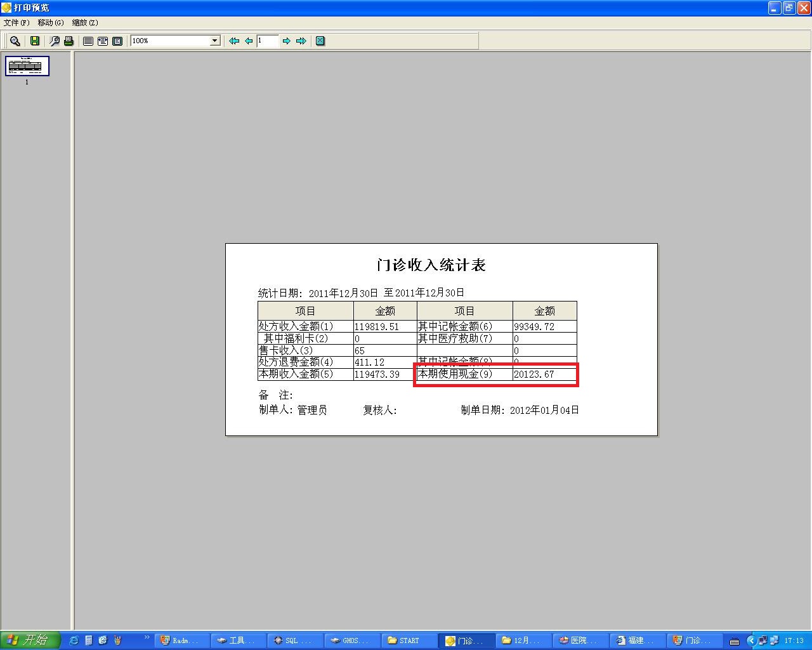Click the value 119473.39

click(x=377, y=375)
